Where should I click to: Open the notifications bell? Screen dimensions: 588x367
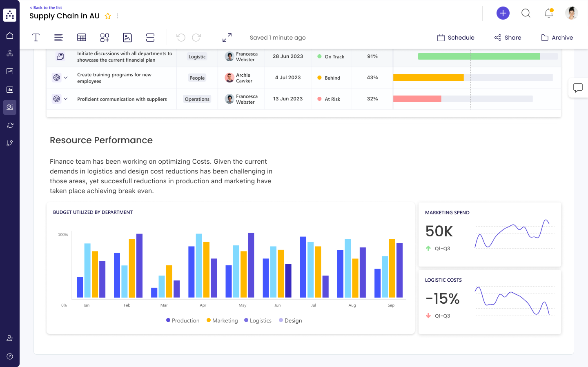(x=548, y=13)
